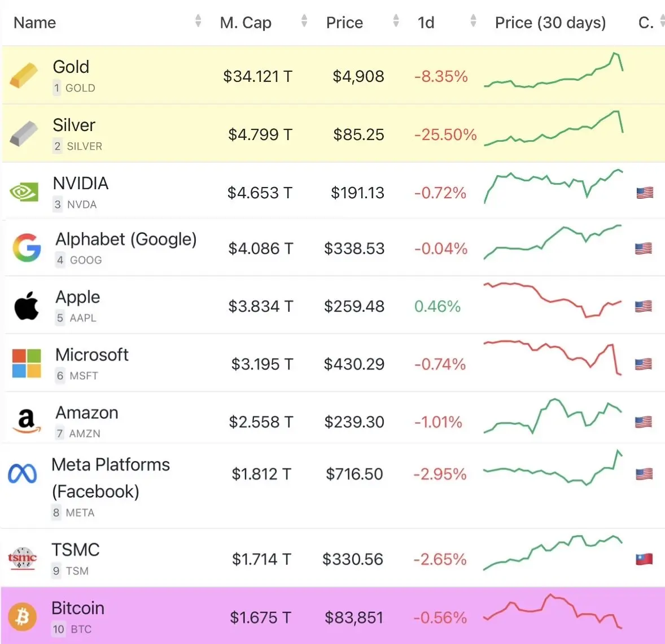Sort by M. Cap column arrows

click(x=304, y=21)
